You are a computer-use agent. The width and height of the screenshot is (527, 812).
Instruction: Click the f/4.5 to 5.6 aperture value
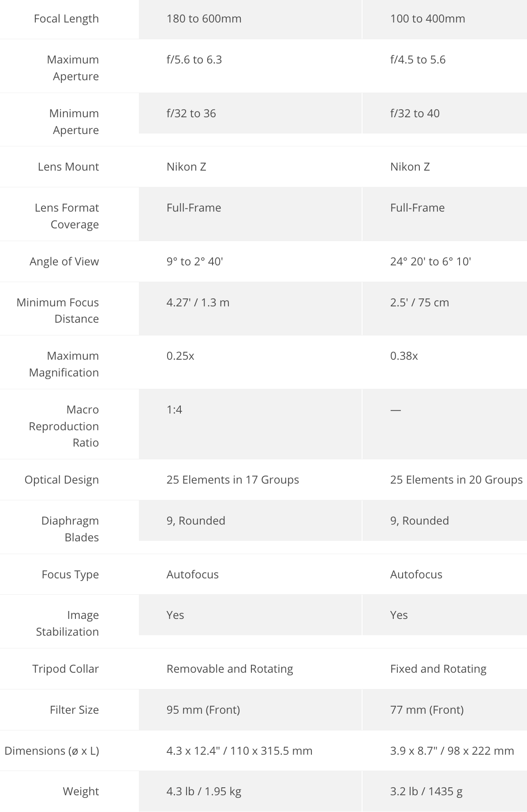point(418,60)
